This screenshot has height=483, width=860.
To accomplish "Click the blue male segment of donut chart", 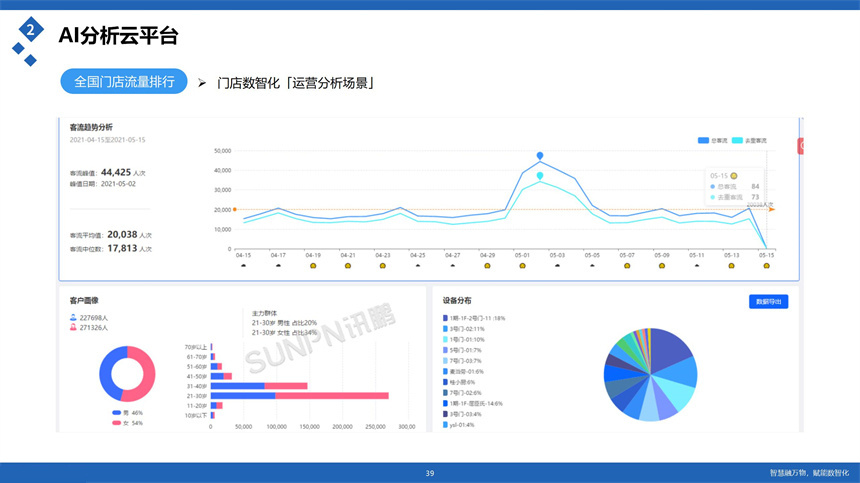I will pyautogui.click(x=106, y=373).
